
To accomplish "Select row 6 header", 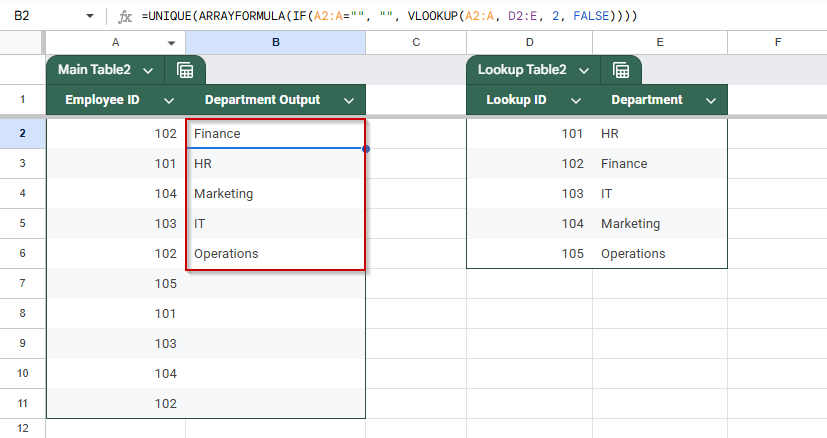I will [x=22, y=253].
